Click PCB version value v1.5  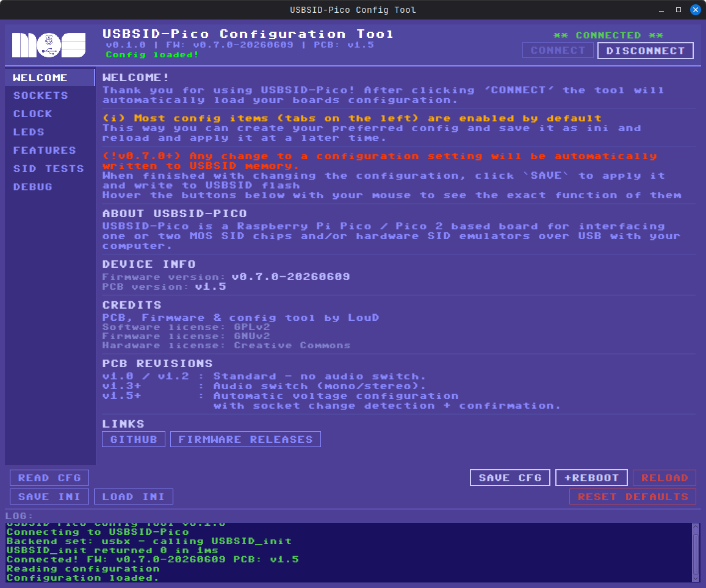pos(211,287)
